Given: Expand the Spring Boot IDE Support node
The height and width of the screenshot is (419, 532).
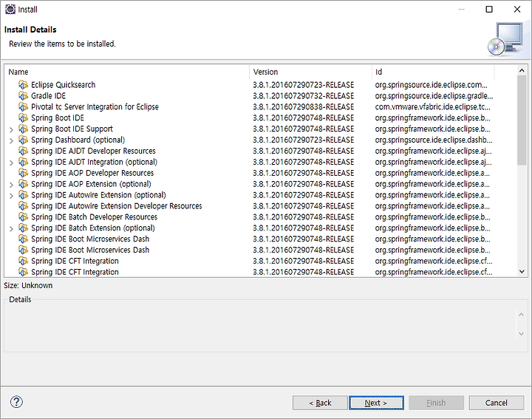Looking at the screenshot, I should pos(11,129).
